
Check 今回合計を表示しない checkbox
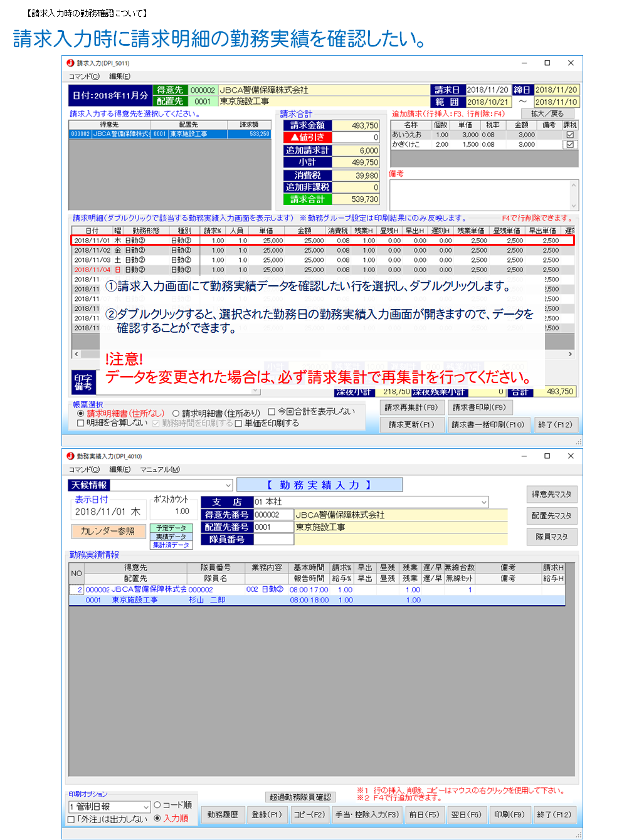(x=272, y=412)
